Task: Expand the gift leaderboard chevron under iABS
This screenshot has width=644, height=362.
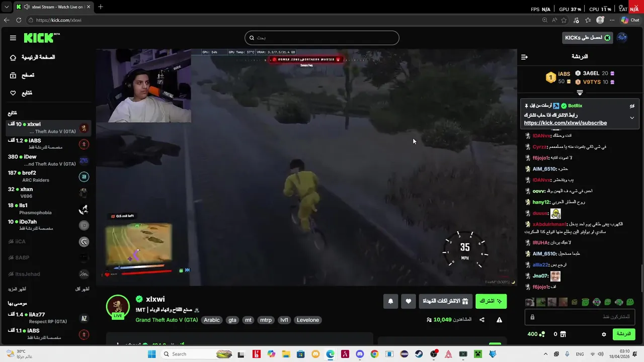Action: coord(580,93)
